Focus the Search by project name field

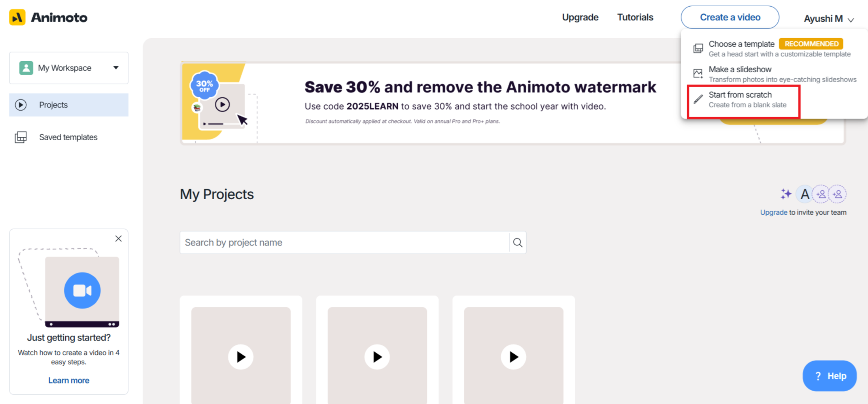345,243
